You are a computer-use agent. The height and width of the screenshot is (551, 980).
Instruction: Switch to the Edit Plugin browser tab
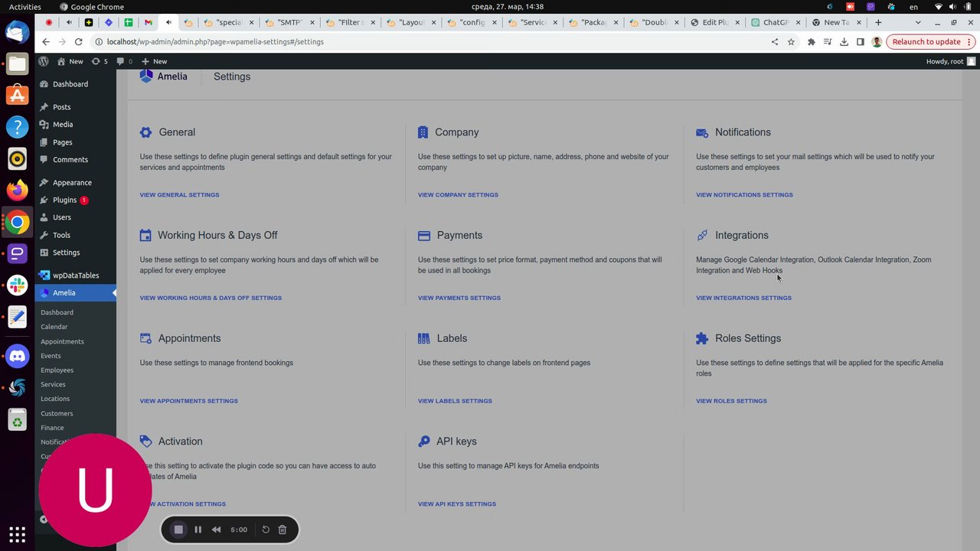click(714, 22)
